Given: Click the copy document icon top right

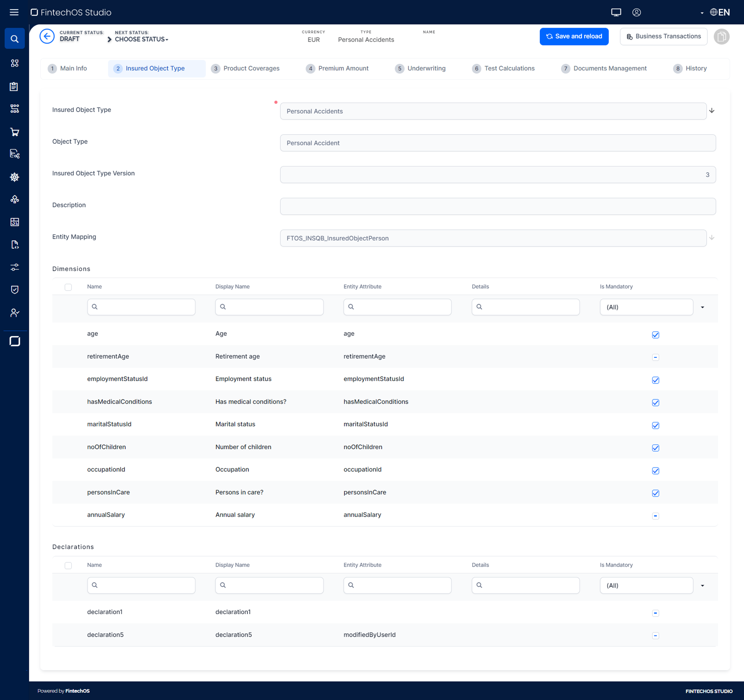Looking at the screenshot, I should pyautogui.click(x=721, y=37).
